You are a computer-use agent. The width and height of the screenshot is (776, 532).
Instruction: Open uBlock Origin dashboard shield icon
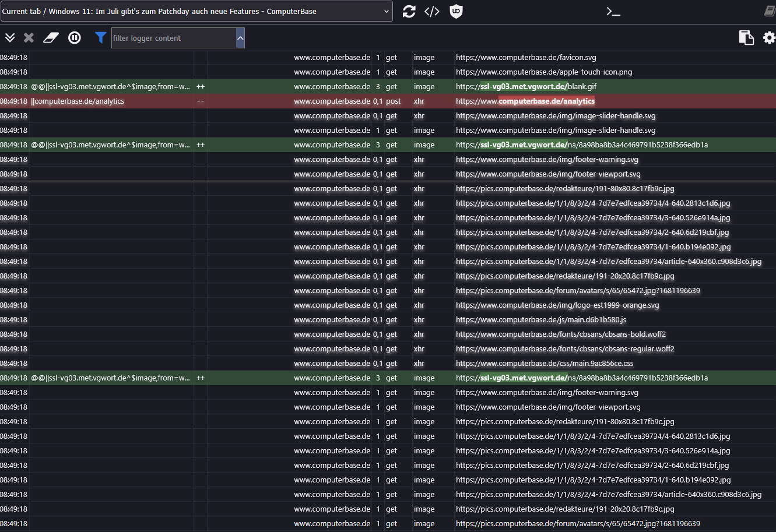457,11
